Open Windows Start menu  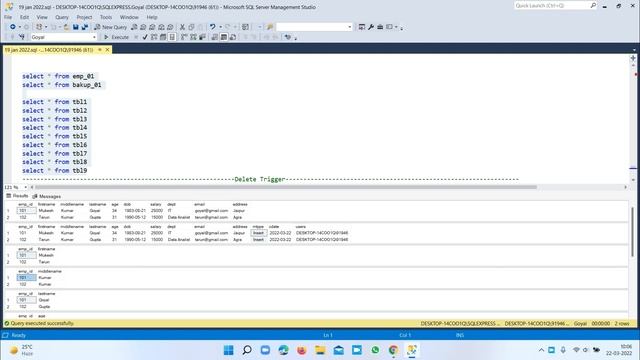[x=229, y=350]
